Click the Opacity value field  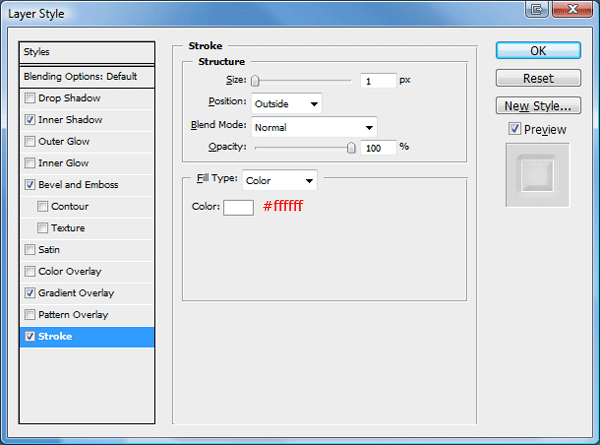[378, 148]
